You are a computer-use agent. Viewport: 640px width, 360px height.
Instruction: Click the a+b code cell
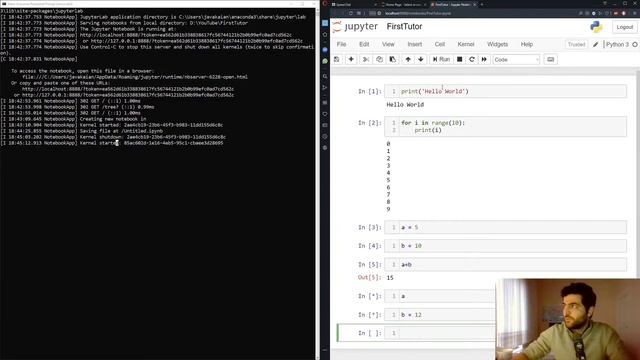[x=505, y=264]
